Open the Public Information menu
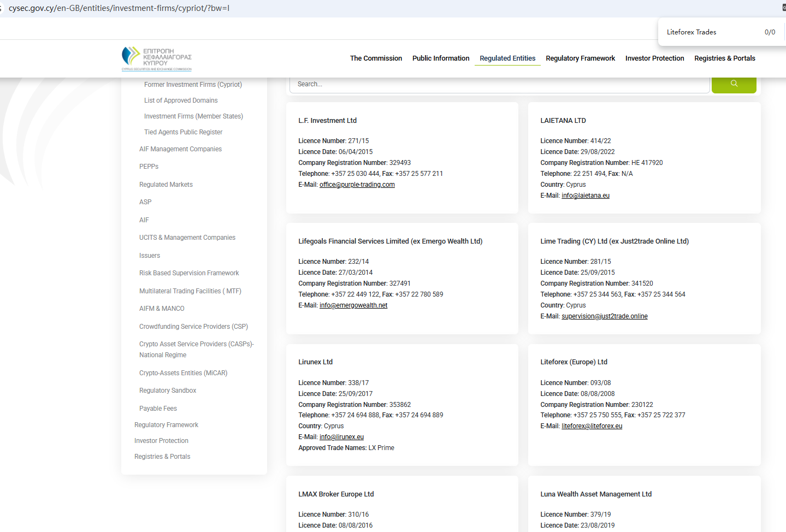Screen dimensions: 786x532 (441, 58)
